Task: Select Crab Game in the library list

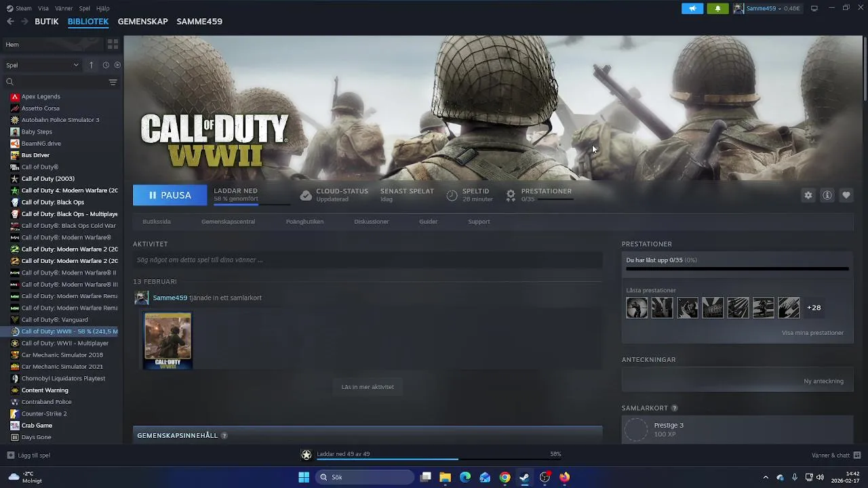Action: (37, 426)
